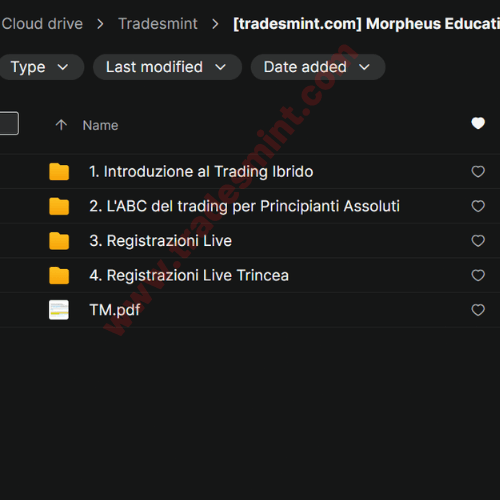
Task: Favourite the TM.pdf file
Action: (x=478, y=310)
